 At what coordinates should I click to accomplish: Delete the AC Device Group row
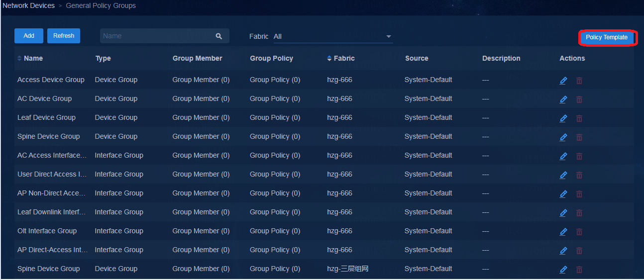tap(579, 99)
